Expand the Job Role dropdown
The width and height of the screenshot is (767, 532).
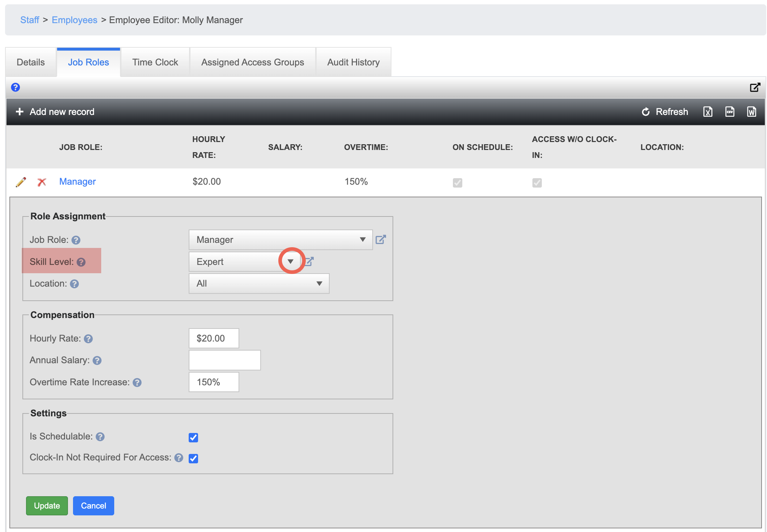click(x=362, y=240)
